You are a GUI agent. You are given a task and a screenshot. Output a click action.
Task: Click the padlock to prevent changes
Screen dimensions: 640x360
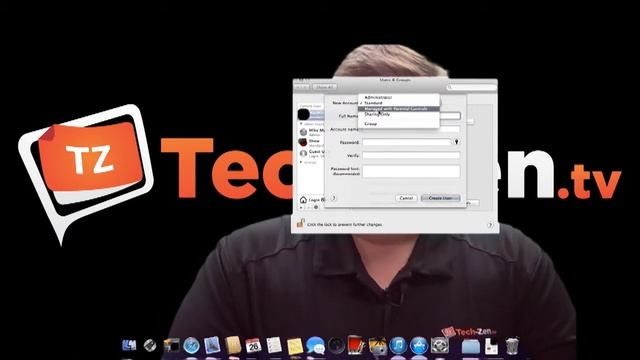tap(301, 223)
